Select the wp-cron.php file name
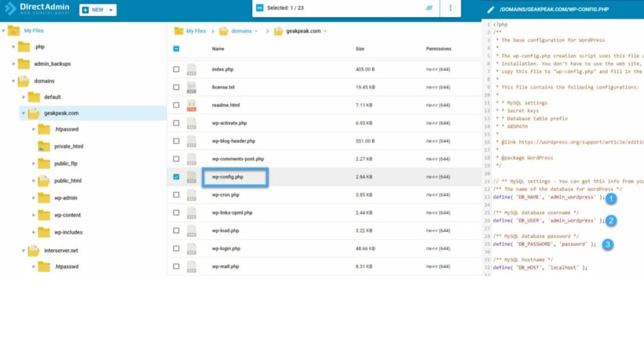The image size is (644, 338). pyautogui.click(x=226, y=195)
